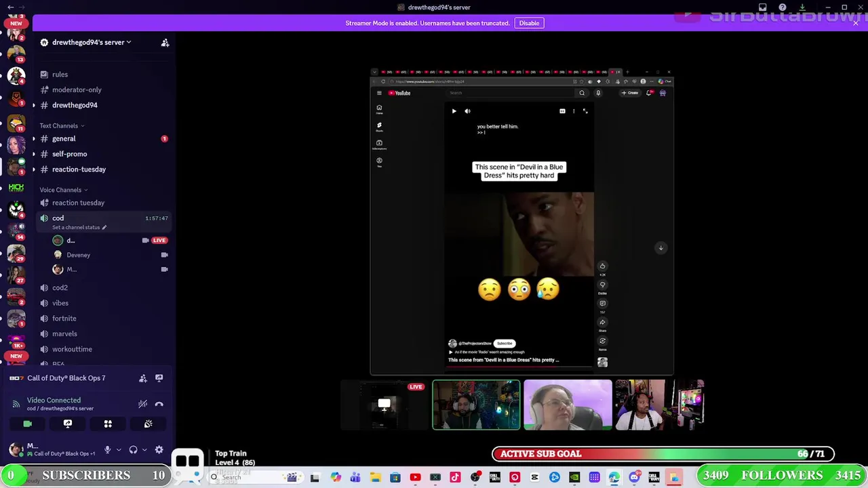Screen dimensions: 868x488
Task: Invite friends to Call of Duty activity
Action: click(143, 378)
